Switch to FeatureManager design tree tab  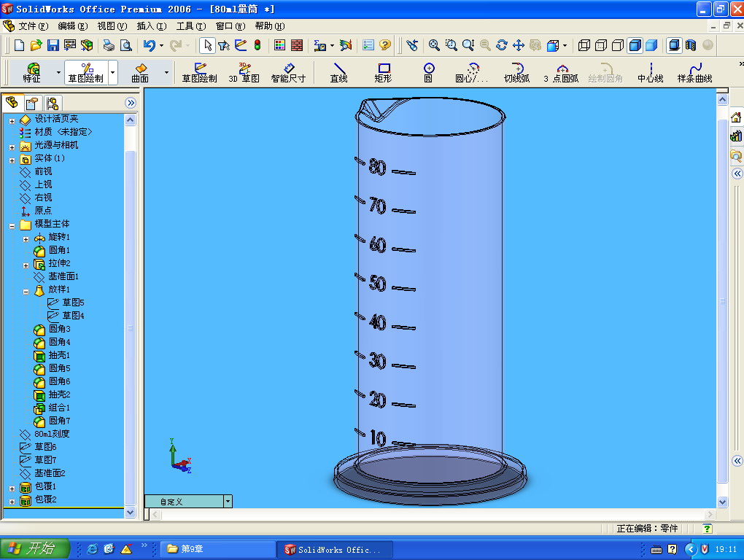[x=12, y=102]
